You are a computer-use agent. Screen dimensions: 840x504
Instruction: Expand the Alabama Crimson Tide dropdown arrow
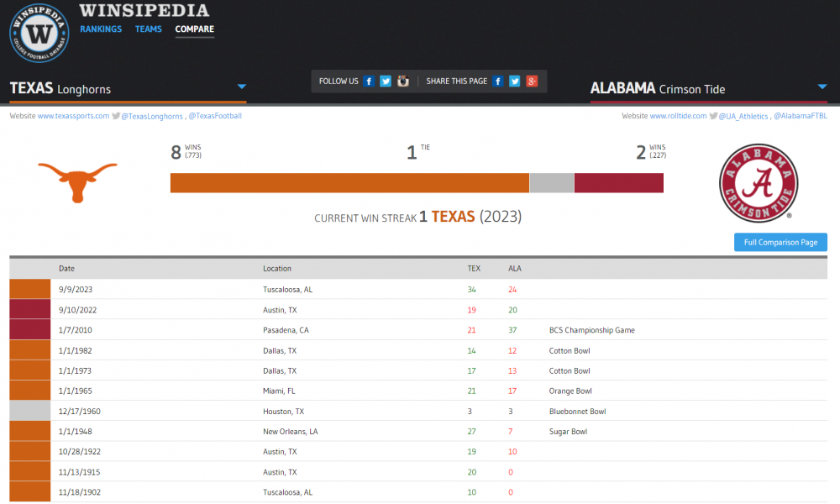coord(821,87)
